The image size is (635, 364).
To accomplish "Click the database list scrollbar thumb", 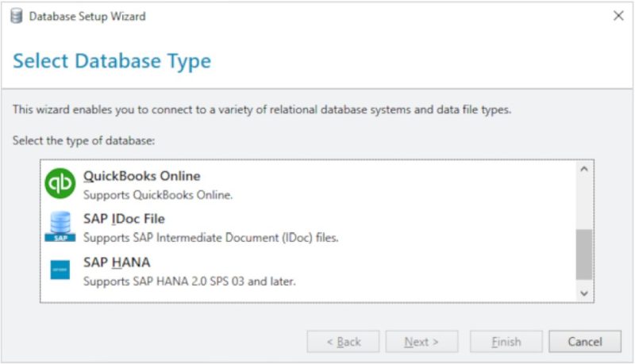I will click(584, 255).
